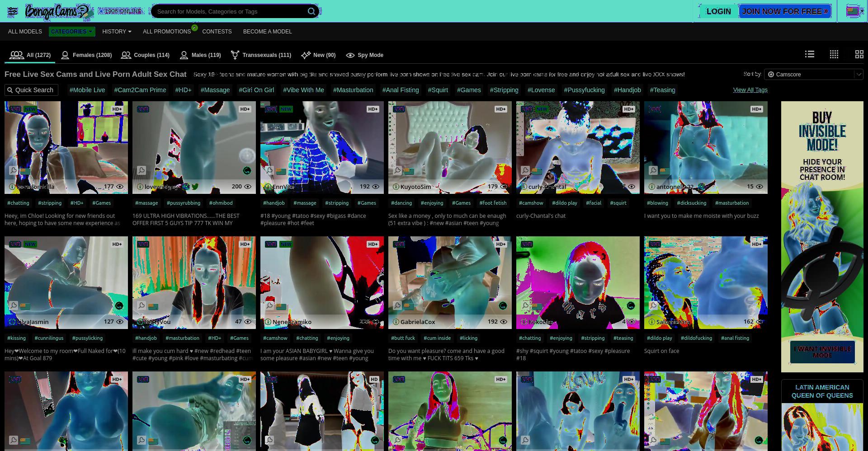Open the CONTESTS page

[217, 32]
